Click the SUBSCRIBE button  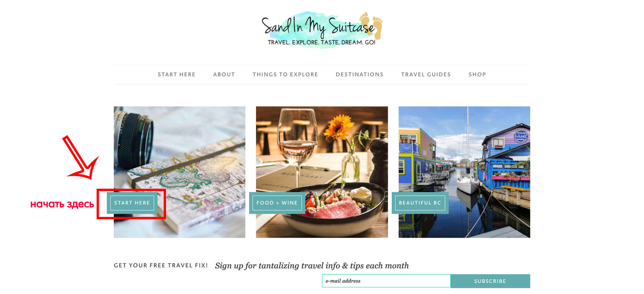coord(490,281)
